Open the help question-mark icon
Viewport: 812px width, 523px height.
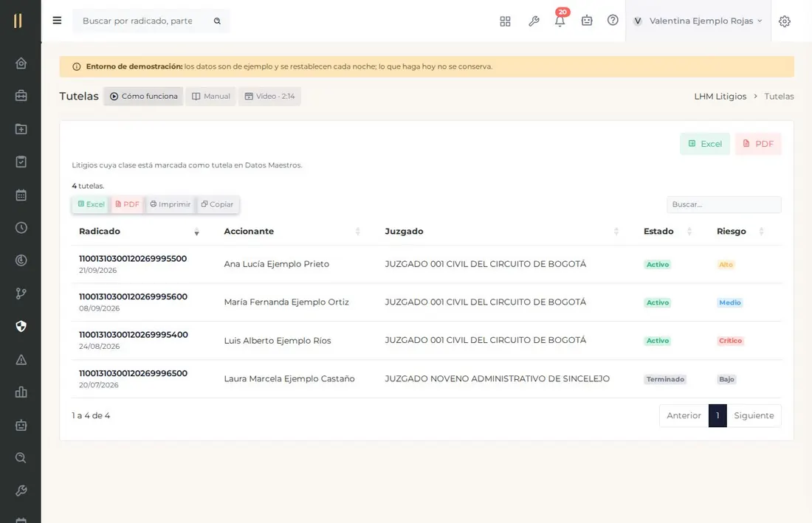[x=613, y=20]
